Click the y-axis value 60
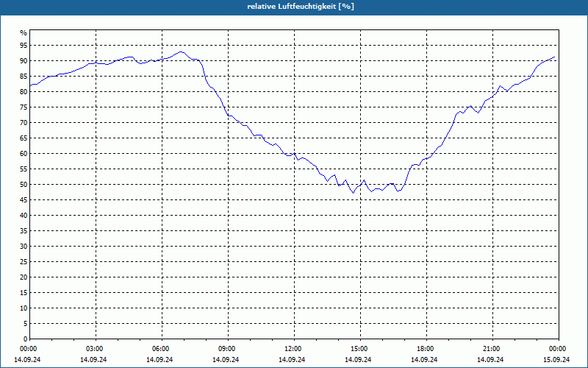This screenshot has height=368, width=588. (24, 154)
